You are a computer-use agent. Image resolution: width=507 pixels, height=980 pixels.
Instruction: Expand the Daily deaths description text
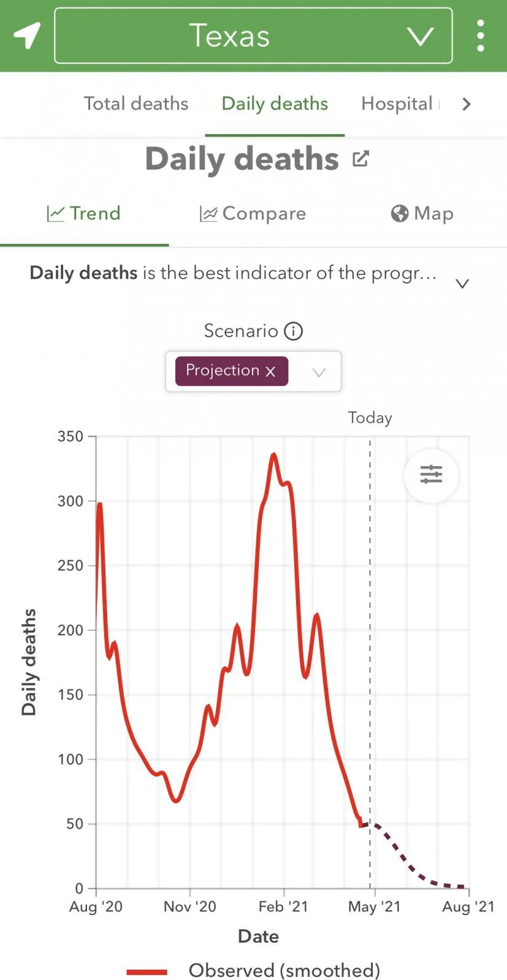tap(462, 283)
